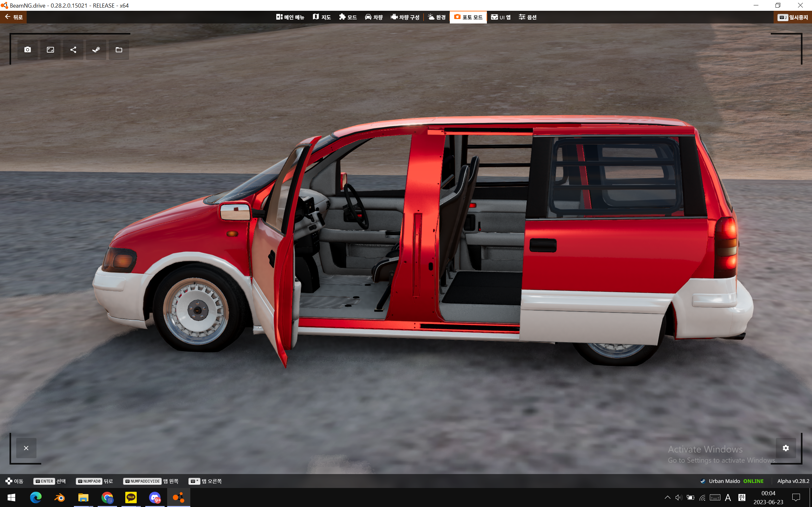
Task: Open the 차량 구성 vehicle config tab
Action: coord(405,17)
